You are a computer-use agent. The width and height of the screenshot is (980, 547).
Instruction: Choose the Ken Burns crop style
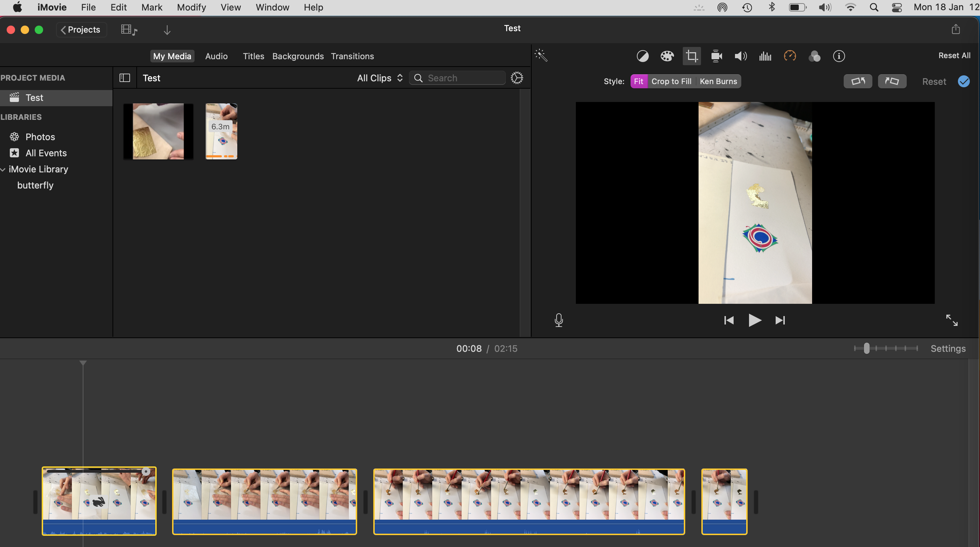[x=718, y=81]
